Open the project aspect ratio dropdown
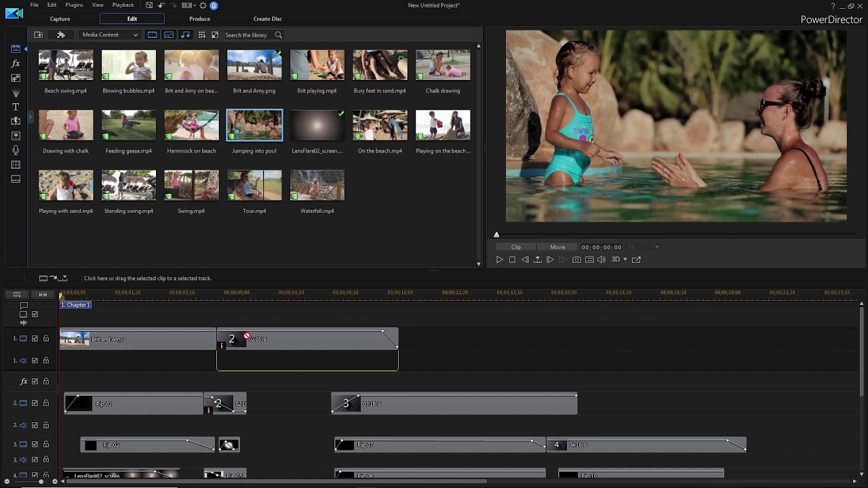The image size is (868, 488). point(189,5)
